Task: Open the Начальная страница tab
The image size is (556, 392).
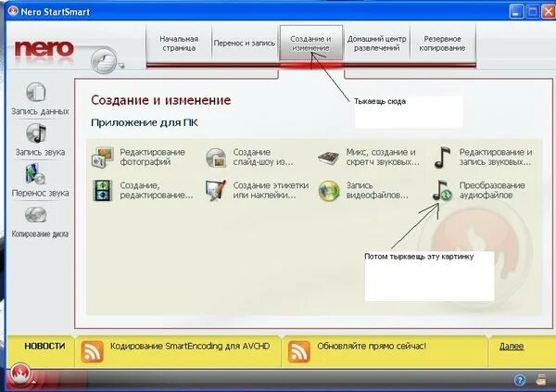Action: (179, 44)
